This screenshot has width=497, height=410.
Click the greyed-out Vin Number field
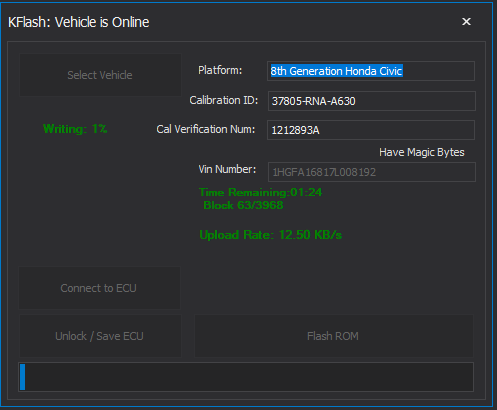pyautogui.click(x=372, y=172)
